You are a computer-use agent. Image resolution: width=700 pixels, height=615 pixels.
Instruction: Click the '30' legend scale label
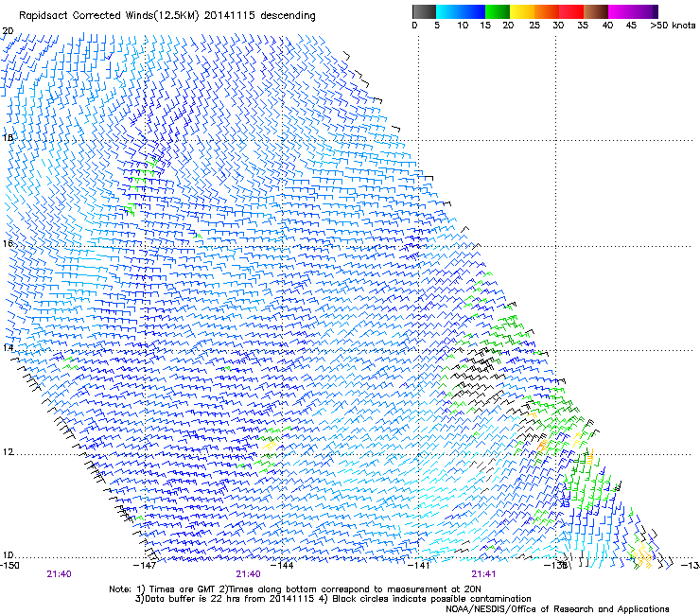pos(558,26)
